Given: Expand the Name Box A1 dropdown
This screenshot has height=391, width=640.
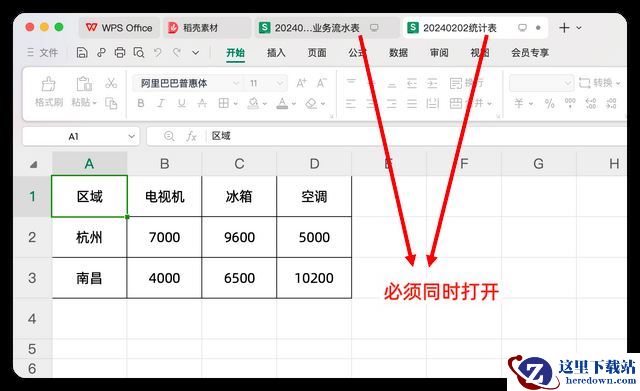Looking at the screenshot, I should pos(131,136).
